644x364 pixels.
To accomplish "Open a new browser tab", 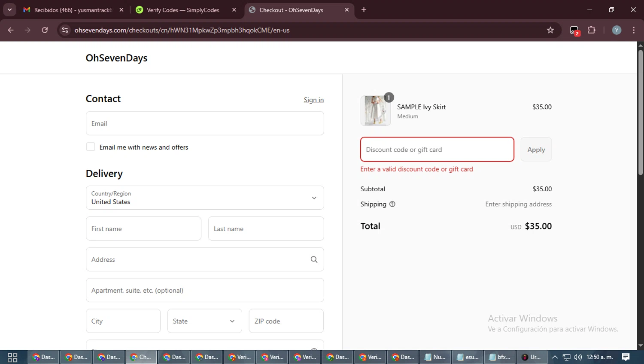I will tap(364, 10).
